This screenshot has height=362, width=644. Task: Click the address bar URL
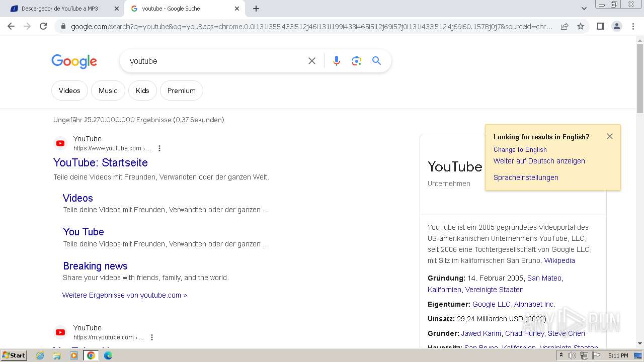click(x=311, y=26)
